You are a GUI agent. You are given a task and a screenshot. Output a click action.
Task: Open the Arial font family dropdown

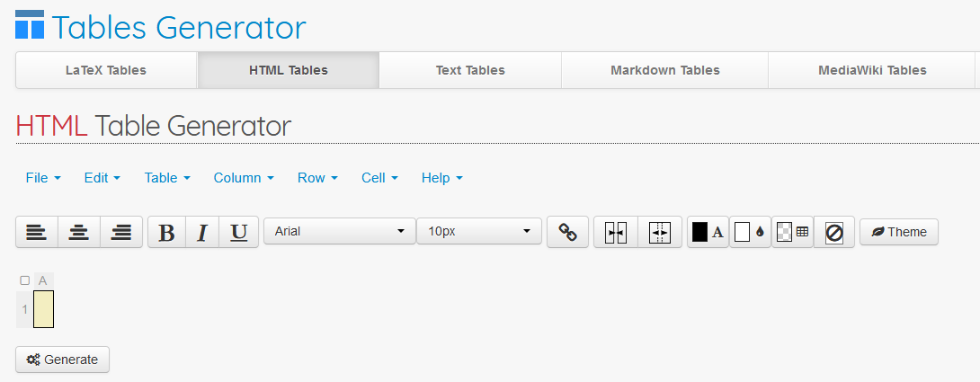click(339, 232)
